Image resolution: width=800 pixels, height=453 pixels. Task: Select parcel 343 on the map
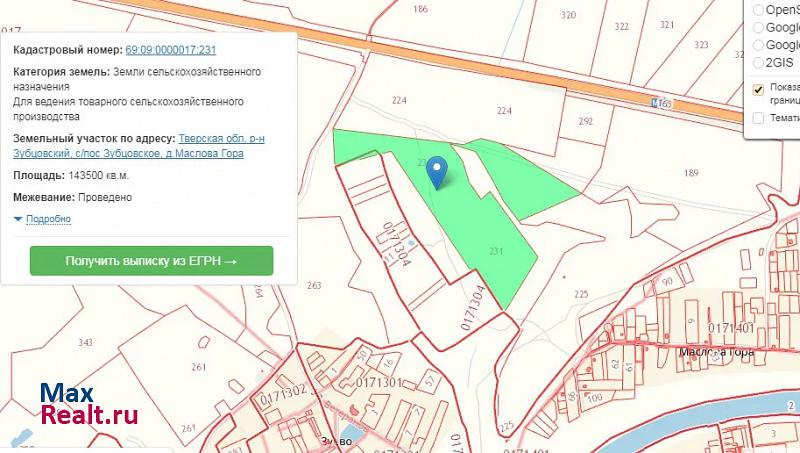(85, 343)
